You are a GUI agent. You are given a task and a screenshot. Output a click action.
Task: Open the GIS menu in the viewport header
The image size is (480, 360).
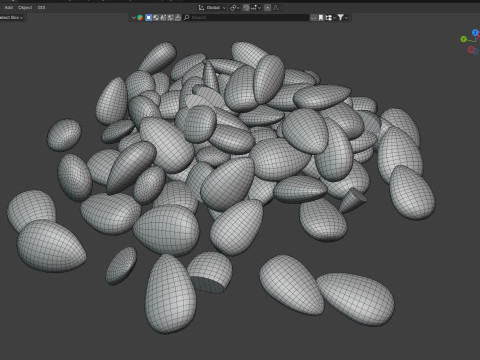[41, 7]
